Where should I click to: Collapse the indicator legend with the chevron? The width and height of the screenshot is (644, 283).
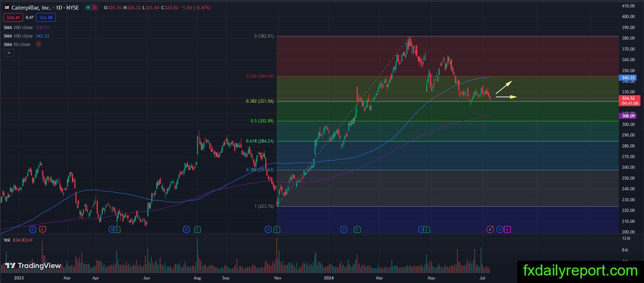9,53
